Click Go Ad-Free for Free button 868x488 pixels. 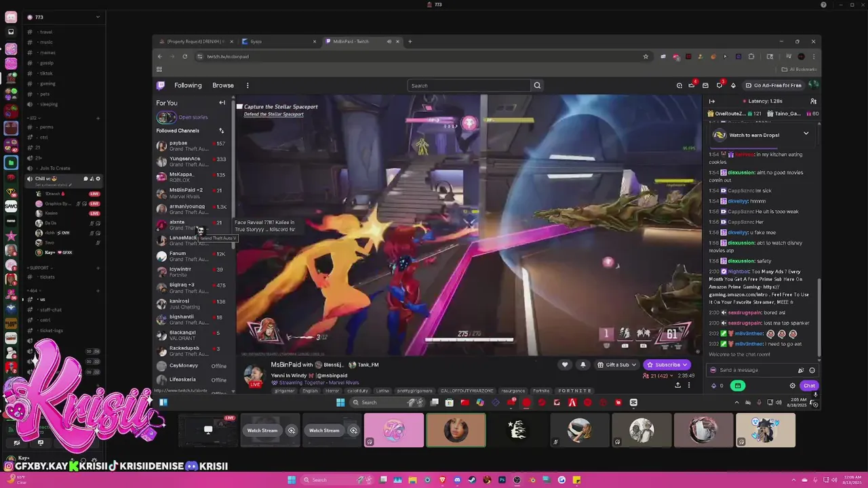click(772, 85)
